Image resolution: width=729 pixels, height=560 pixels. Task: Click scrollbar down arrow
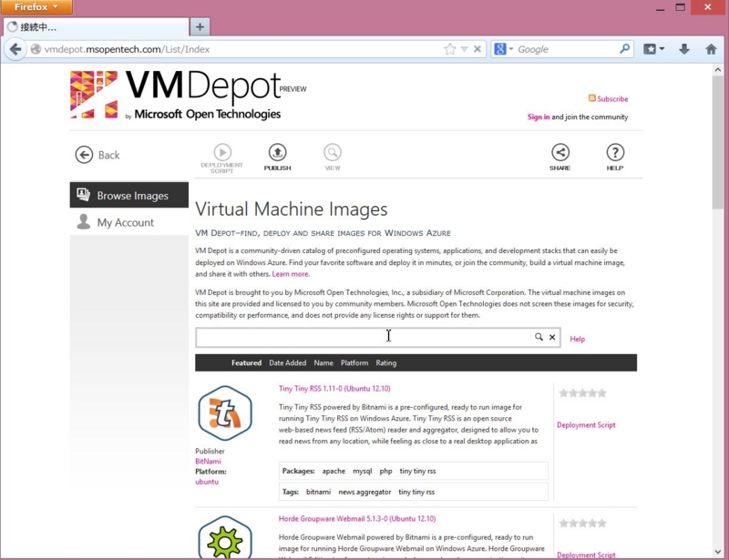click(718, 552)
